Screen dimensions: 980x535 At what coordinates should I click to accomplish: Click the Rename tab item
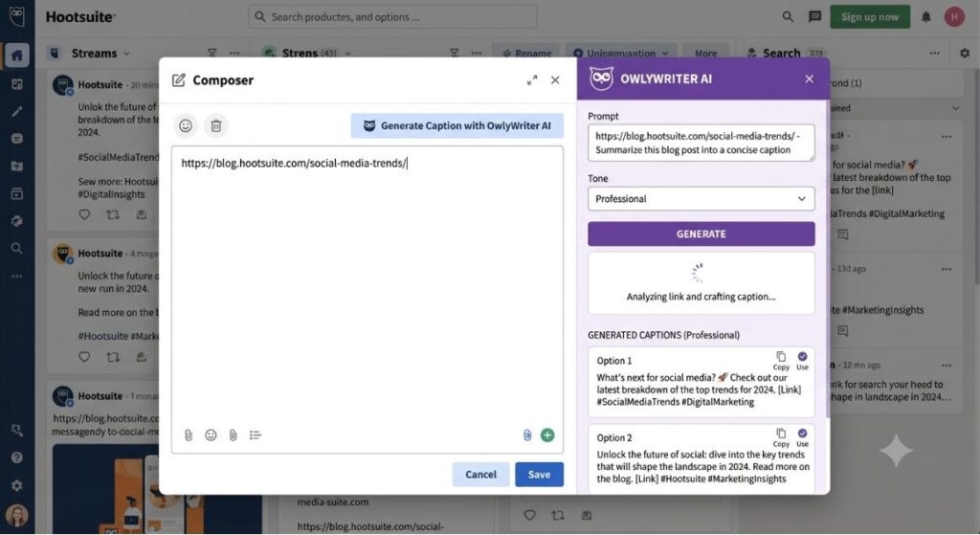coord(527,54)
